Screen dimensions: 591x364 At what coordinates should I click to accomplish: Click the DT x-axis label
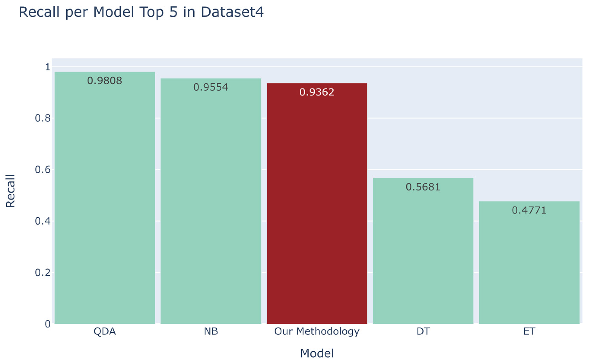[423, 332]
